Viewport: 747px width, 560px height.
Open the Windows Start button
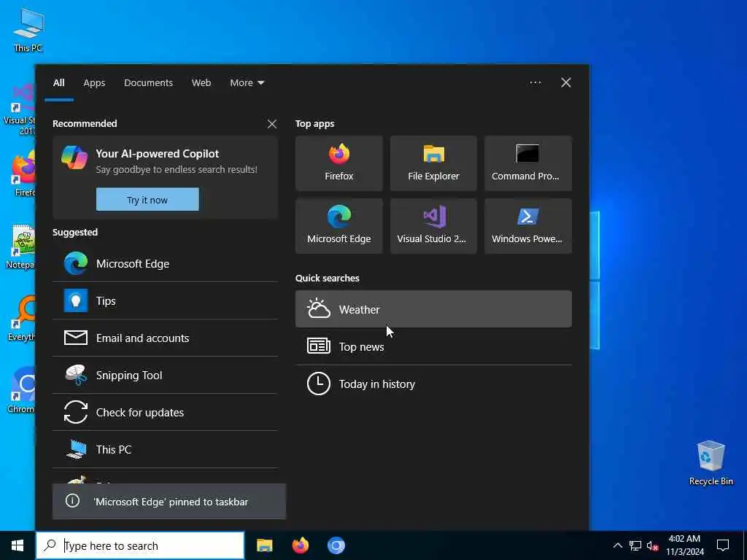(x=18, y=545)
